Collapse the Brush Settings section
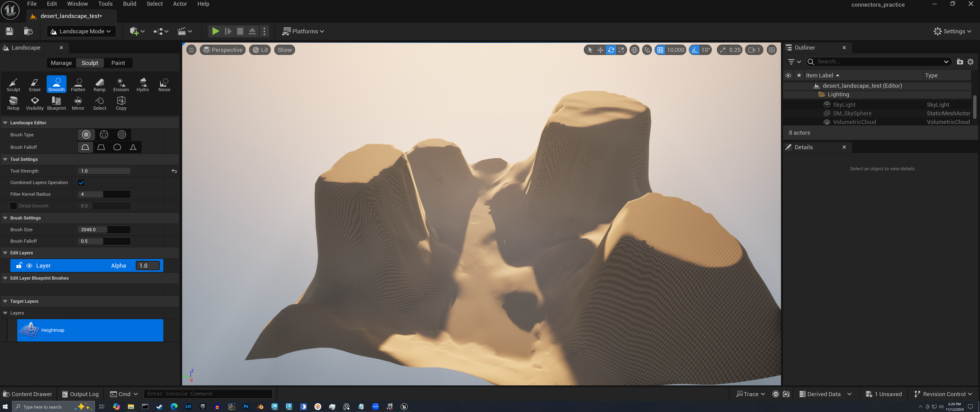This screenshot has width=980, height=412. point(5,218)
